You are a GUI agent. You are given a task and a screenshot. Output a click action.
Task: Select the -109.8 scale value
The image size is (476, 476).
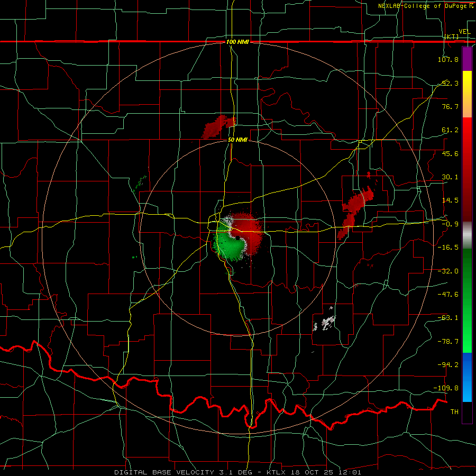pos(446,388)
